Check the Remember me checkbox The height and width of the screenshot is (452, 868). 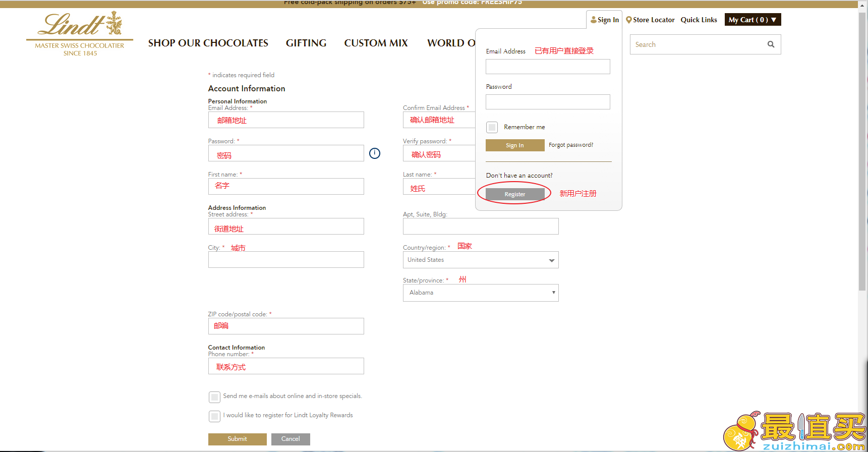[x=492, y=127]
